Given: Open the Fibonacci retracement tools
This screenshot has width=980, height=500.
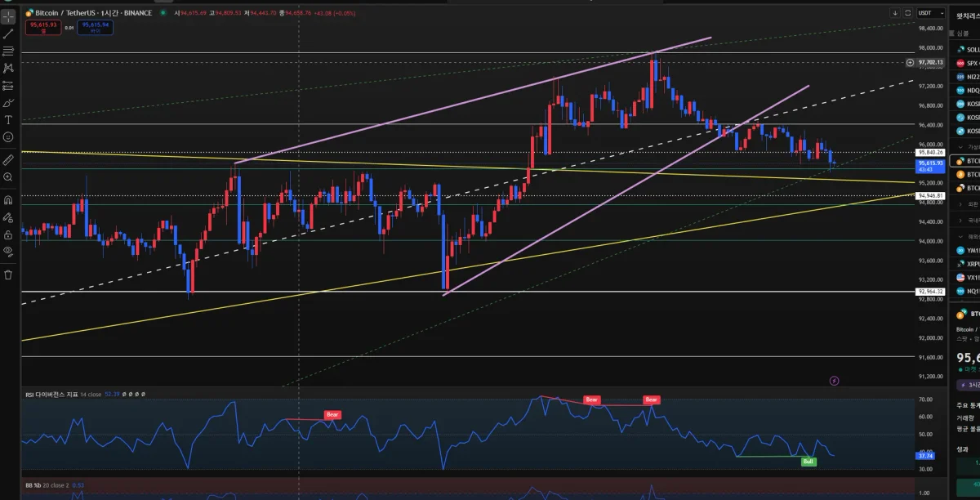Looking at the screenshot, I should point(8,51).
